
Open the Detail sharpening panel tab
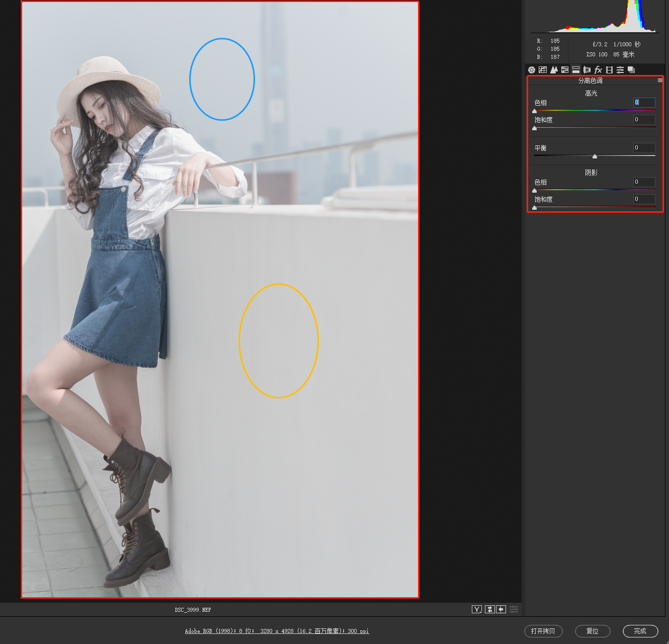coord(554,70)
